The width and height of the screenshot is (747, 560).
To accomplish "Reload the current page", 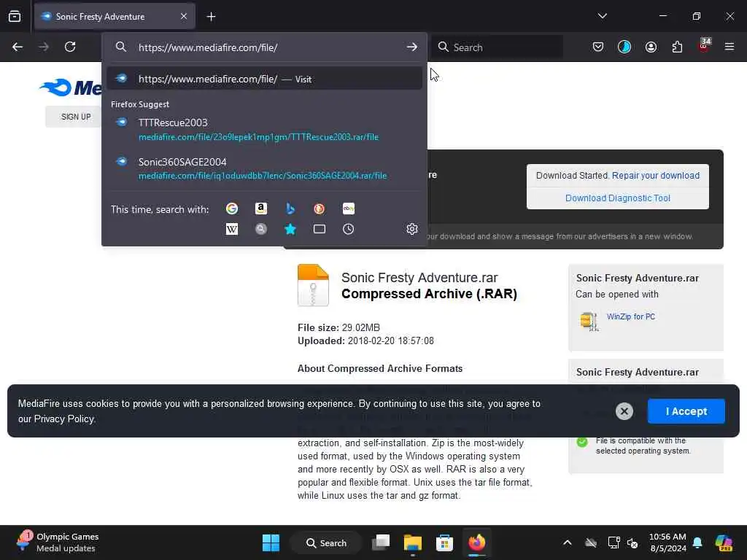I will click(x=70, y=47).
